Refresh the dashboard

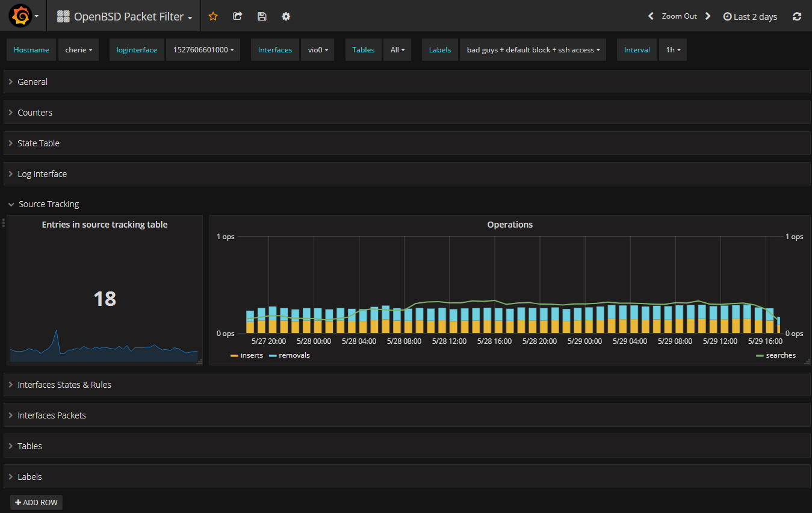click(x=797, y=16)
